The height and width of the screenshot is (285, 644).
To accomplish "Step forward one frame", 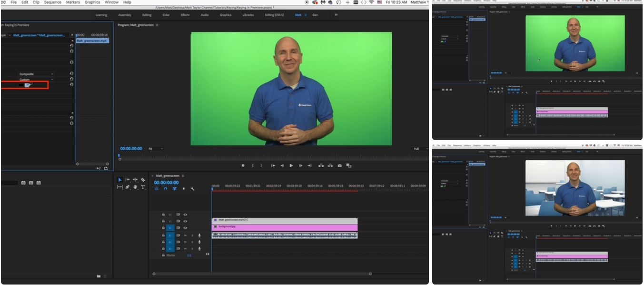I will tap(300, 165).
